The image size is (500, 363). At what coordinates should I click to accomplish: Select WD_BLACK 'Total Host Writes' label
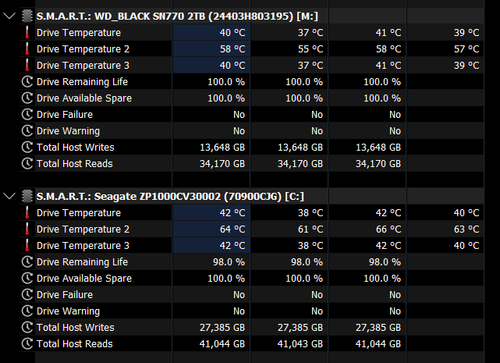[75, 147]
